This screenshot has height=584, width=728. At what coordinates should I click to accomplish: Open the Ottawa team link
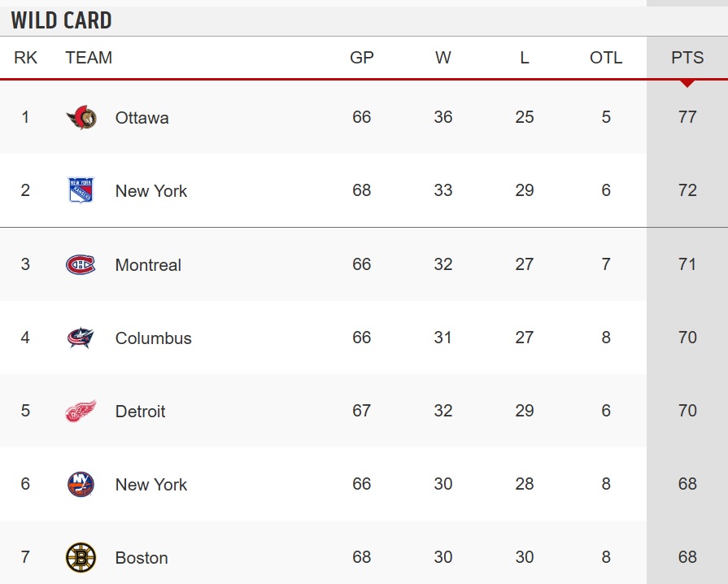point(142,117)
